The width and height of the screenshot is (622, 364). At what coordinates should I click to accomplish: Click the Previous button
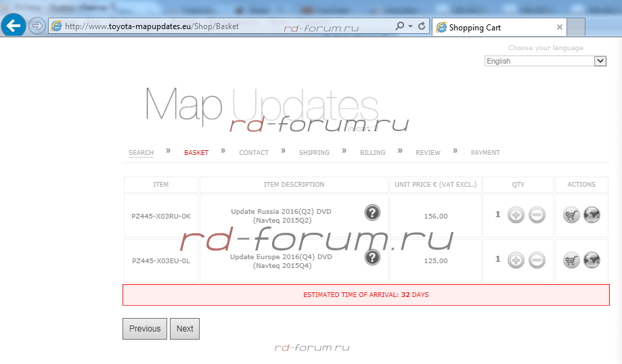click(145, 329)
